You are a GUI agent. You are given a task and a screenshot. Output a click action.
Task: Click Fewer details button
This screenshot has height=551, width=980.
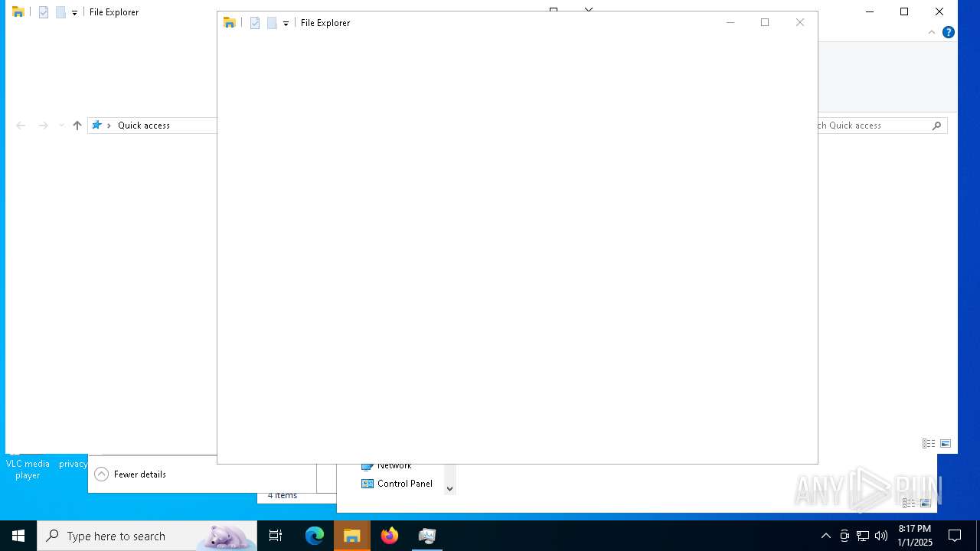pos(130,474)
